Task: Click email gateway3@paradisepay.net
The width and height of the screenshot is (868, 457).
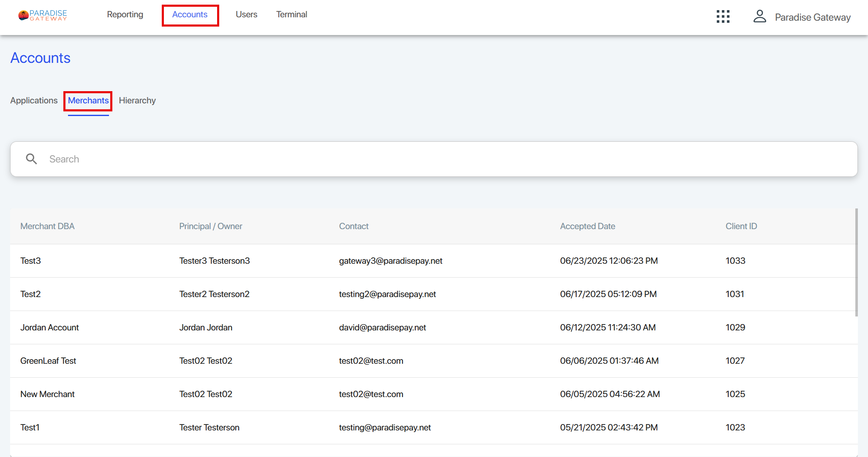Action: point(391,261)
